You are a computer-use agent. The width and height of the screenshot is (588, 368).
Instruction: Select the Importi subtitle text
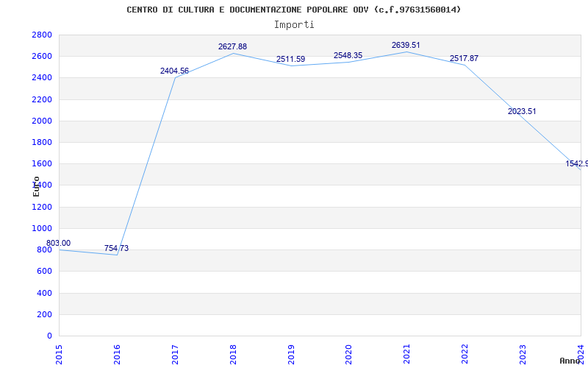pos(294,25)
